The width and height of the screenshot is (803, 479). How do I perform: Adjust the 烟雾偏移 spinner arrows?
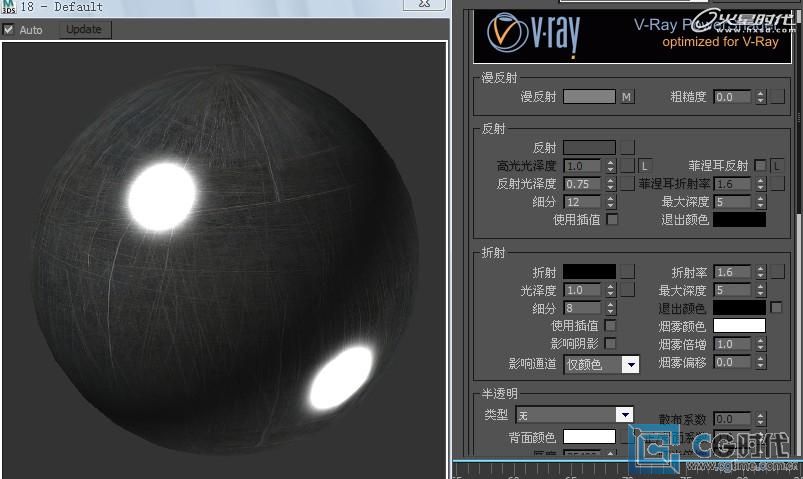tap(760, 362)
